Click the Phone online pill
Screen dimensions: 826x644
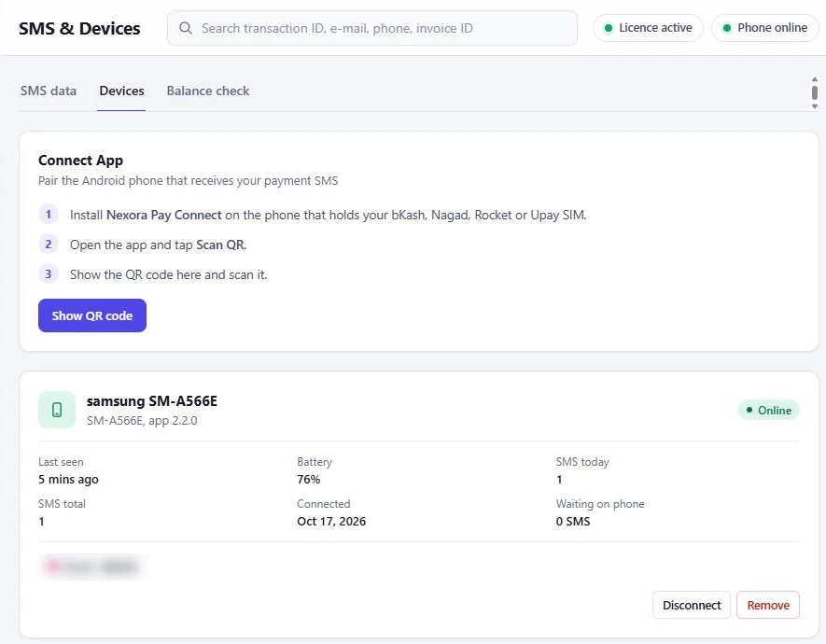[x=765, y=28]
